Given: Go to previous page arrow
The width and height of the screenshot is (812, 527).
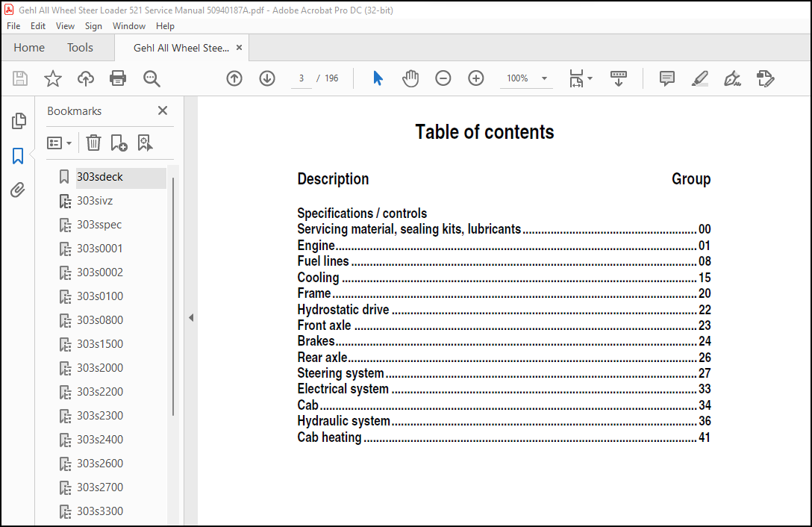Looking at the screenshot, I should [x=234, y=78].
